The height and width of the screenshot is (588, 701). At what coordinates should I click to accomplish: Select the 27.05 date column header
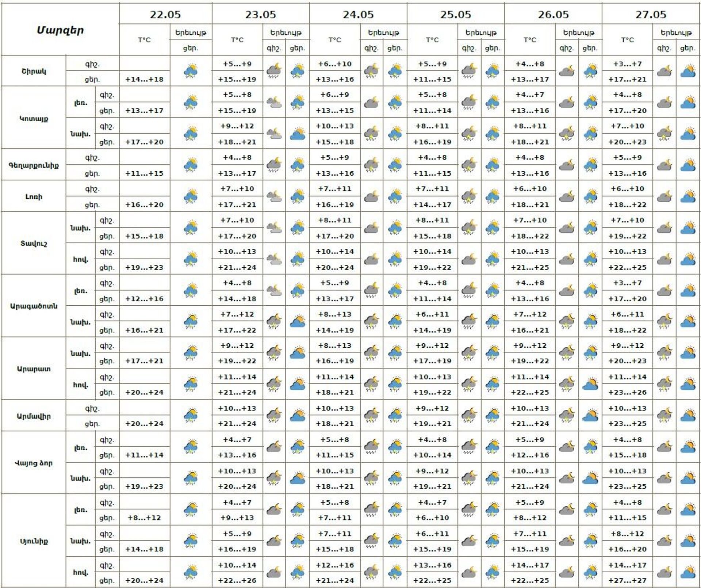[651, 15]
